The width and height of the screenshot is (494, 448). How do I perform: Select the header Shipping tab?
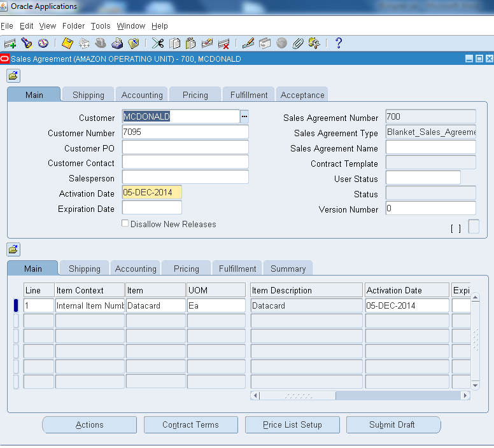point(88,95)
